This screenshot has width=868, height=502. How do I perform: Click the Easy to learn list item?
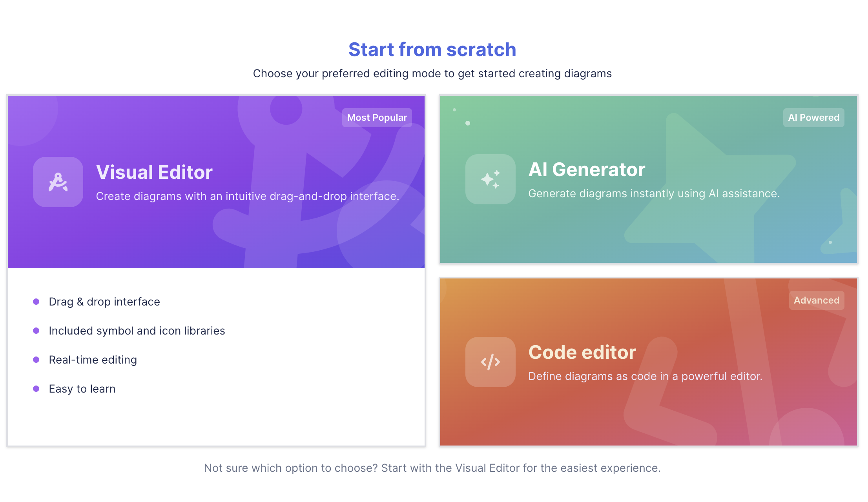(82, 389)
